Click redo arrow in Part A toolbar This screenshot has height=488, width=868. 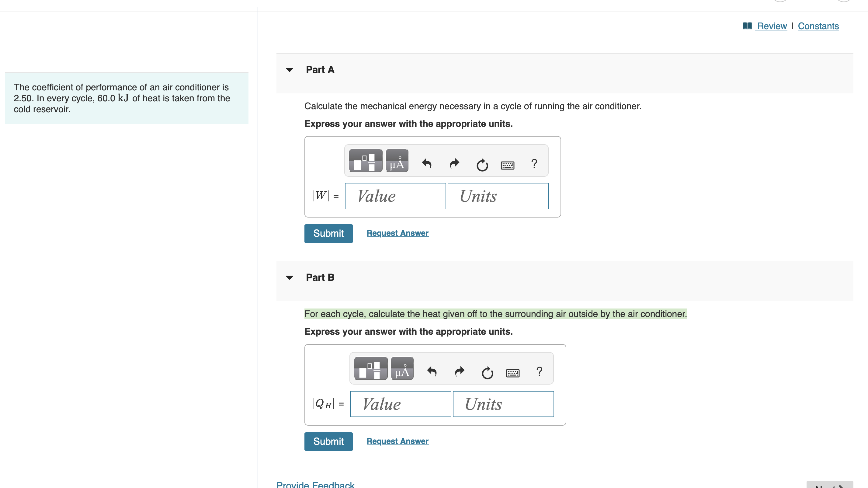[x=455, y=164]
